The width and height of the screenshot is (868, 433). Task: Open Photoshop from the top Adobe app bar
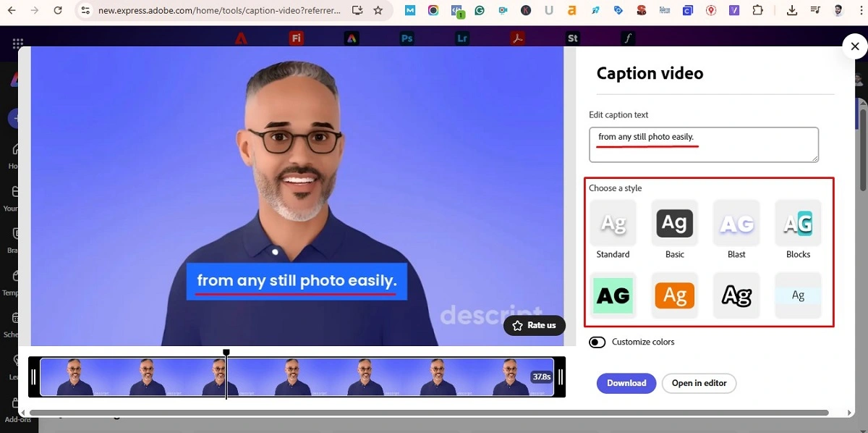407,37
